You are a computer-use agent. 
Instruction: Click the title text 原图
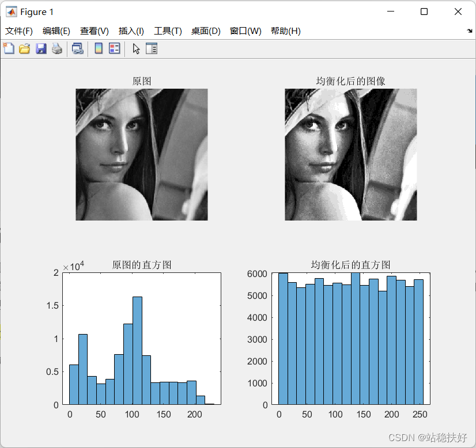click(142, 81)
